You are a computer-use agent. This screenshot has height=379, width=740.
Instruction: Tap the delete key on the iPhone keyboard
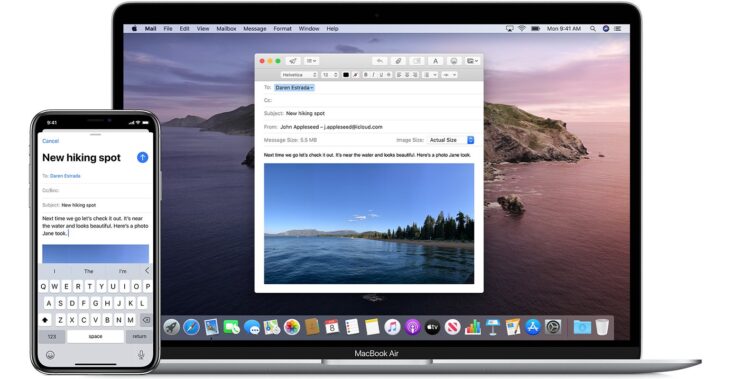146,320
